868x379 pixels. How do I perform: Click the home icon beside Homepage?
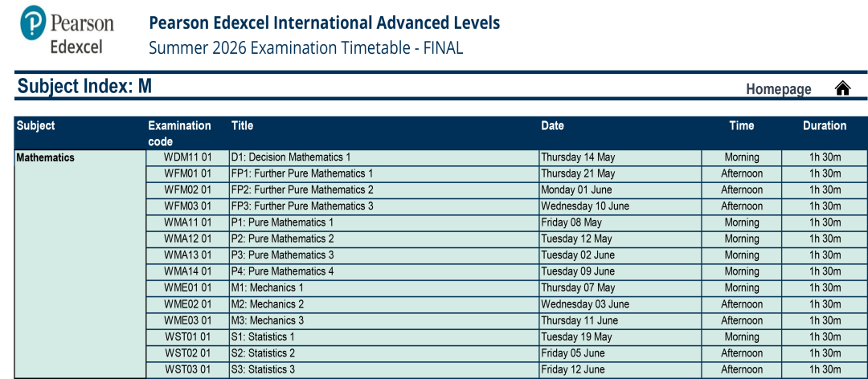[842, 88]
